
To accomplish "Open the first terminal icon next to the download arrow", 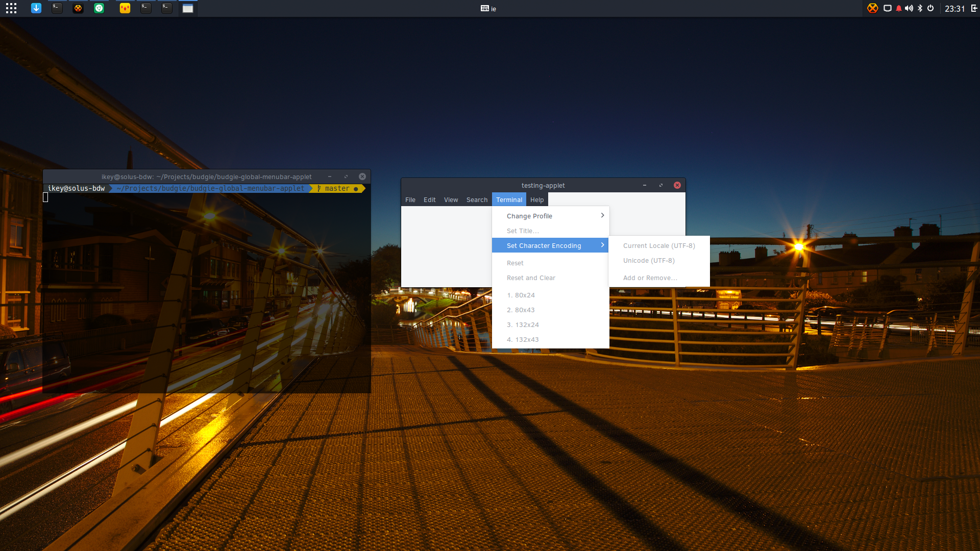I will click(57, 8).
